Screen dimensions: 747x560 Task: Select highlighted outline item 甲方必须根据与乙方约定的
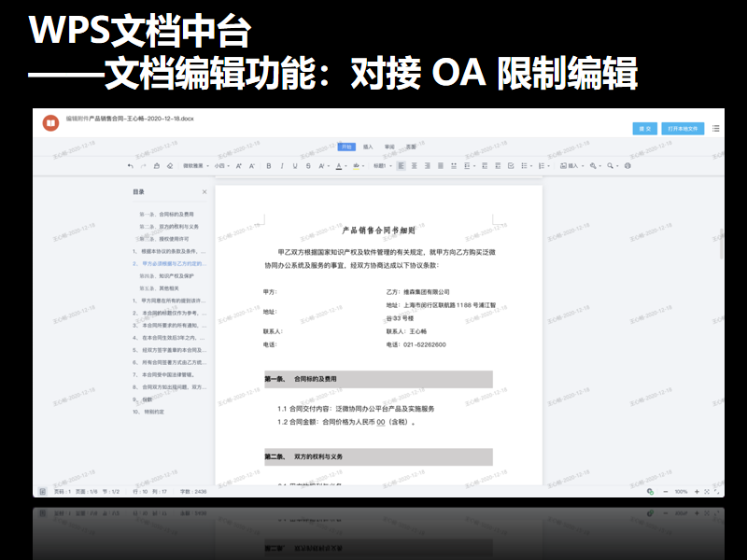point(170,264)
